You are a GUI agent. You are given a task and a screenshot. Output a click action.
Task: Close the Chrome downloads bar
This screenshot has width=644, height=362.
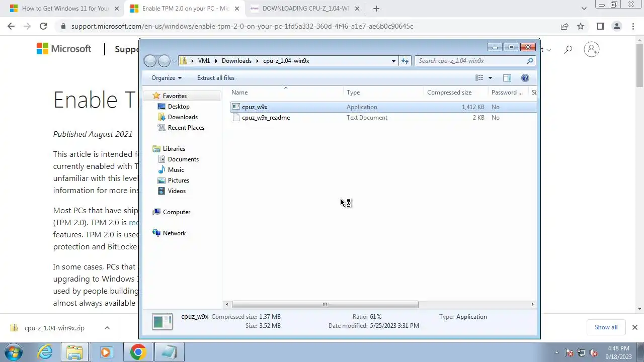[x=634, y=327]
